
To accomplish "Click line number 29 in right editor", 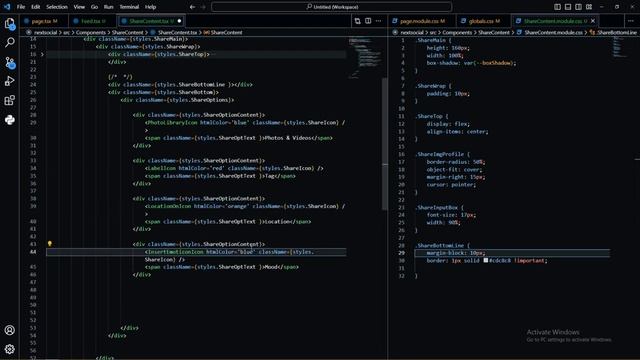I will [x=402, y=253].
